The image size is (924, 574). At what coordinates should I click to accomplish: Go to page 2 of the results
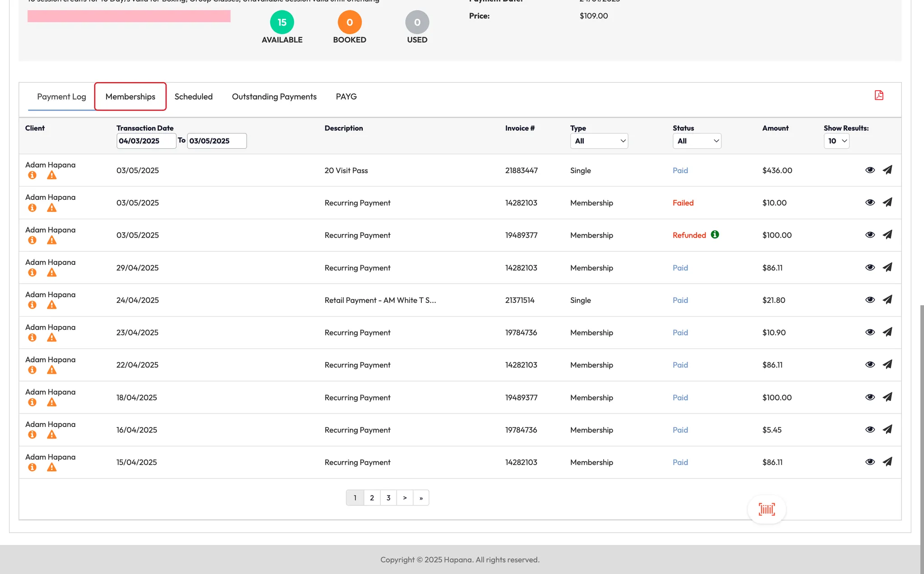pyautogui.click(x=372, y=498)
